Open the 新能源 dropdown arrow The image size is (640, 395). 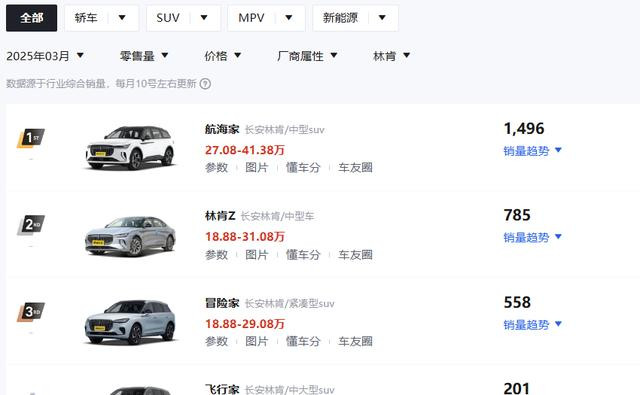[382, 18]
